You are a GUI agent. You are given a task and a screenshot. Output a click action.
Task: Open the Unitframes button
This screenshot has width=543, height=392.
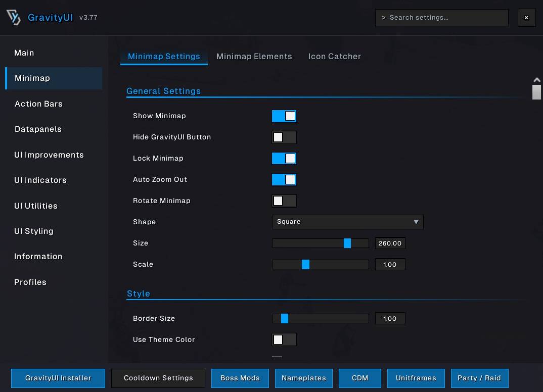[x=416, y=378]
